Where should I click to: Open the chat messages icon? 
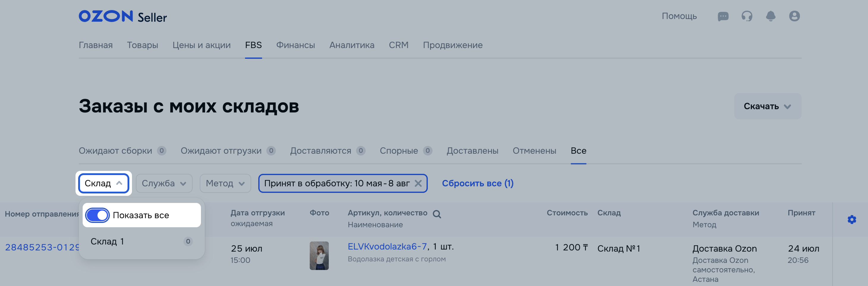tap(723, 16)
